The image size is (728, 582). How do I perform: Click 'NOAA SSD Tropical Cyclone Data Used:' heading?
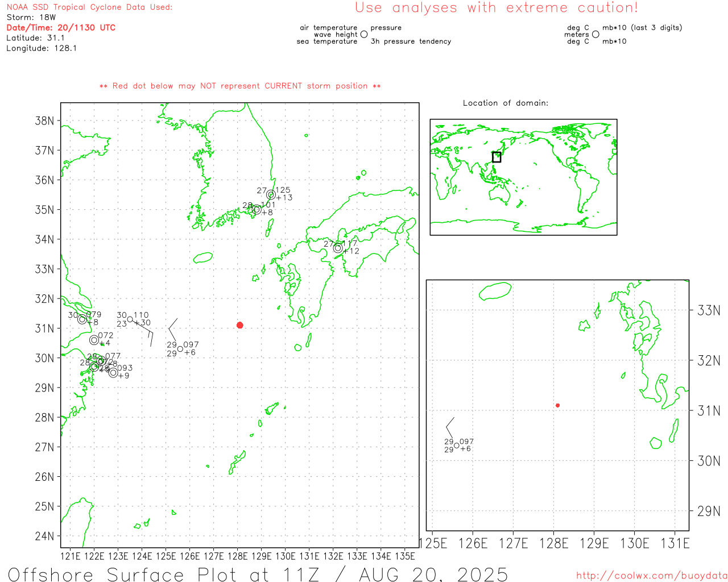[x=89, y=7]
